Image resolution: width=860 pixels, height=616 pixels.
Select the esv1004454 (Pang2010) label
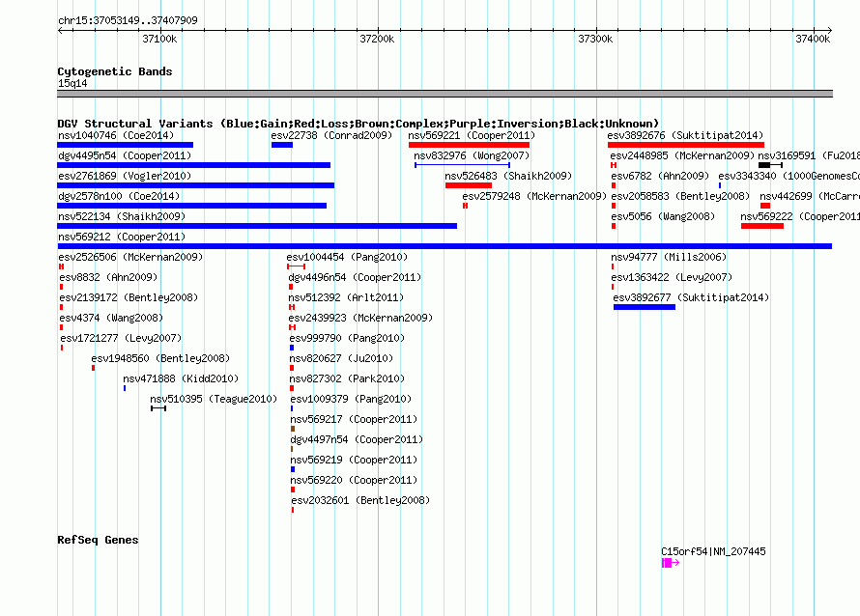347,257
